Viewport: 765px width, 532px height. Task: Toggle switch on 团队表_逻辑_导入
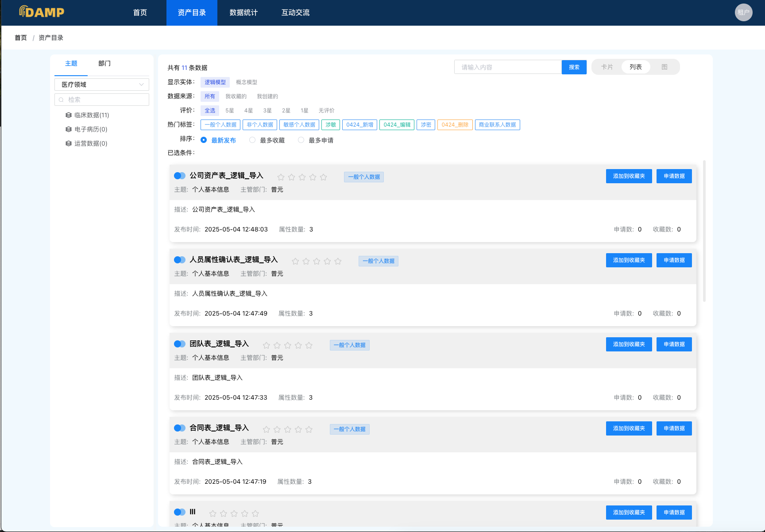coord(180,343)
